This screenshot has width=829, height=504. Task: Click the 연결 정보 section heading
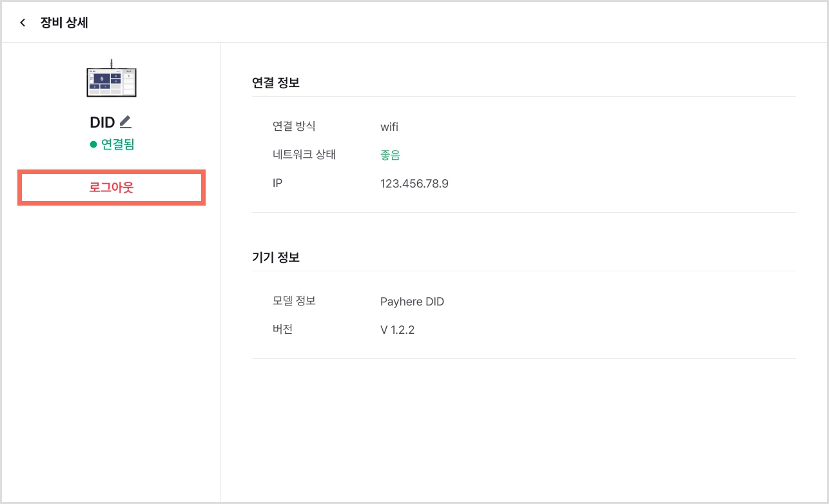[276, 82]
